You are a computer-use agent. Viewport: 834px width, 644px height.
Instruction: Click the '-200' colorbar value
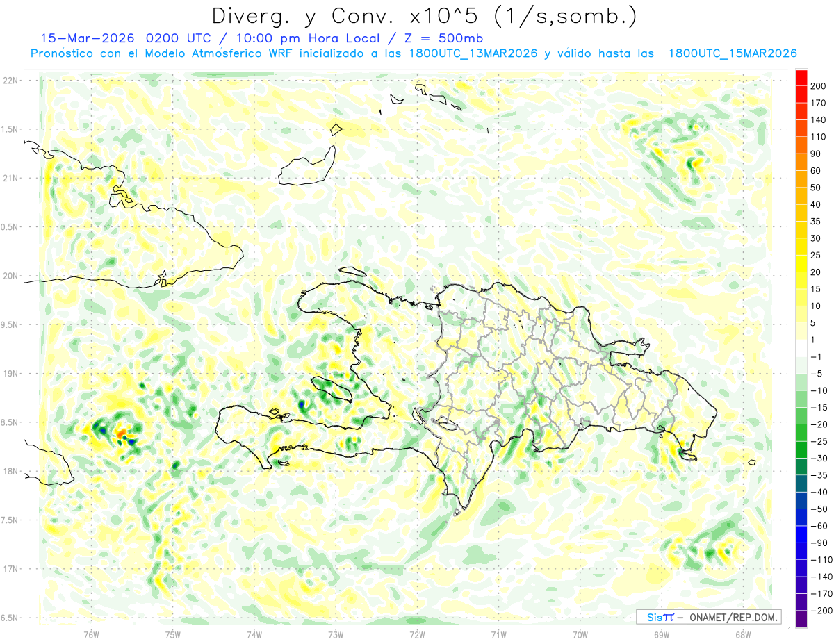822,611
